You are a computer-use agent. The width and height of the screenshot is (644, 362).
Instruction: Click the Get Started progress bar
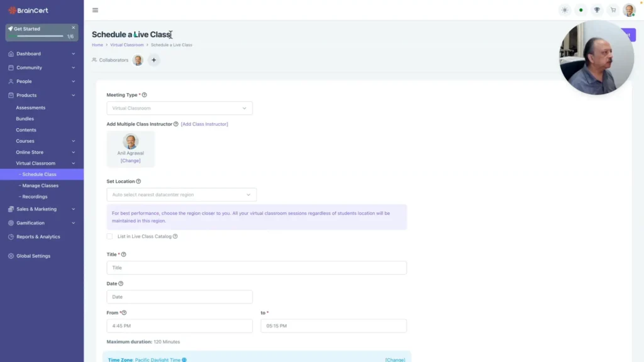pos(36,36)
